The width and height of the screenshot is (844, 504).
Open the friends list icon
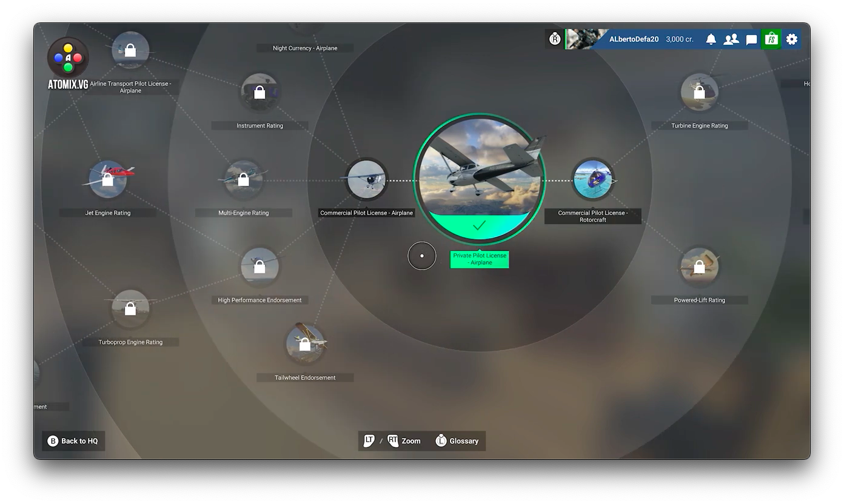731,39
